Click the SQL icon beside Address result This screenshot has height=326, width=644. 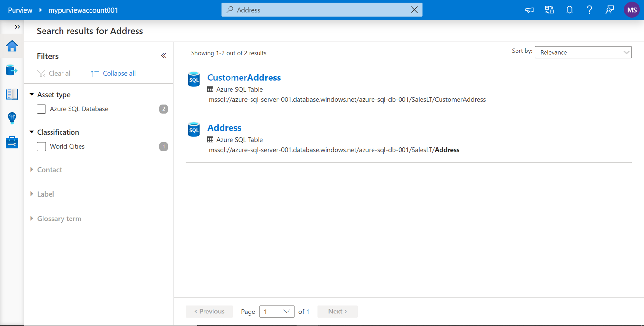click(194, 129)
